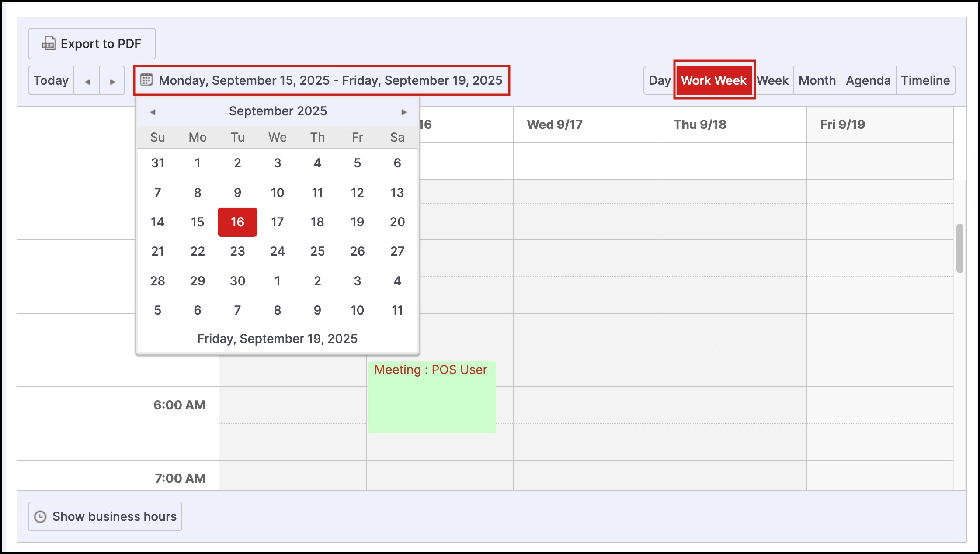Screen dimensions: 980x554
Task: Select the Agenda view tab
Action: tap(868, 80)
